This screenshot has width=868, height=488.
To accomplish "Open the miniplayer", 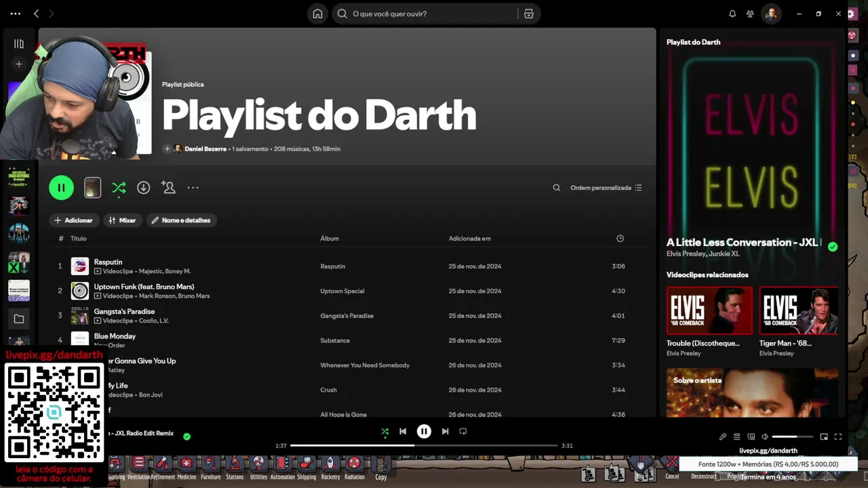I will (824, 436).
